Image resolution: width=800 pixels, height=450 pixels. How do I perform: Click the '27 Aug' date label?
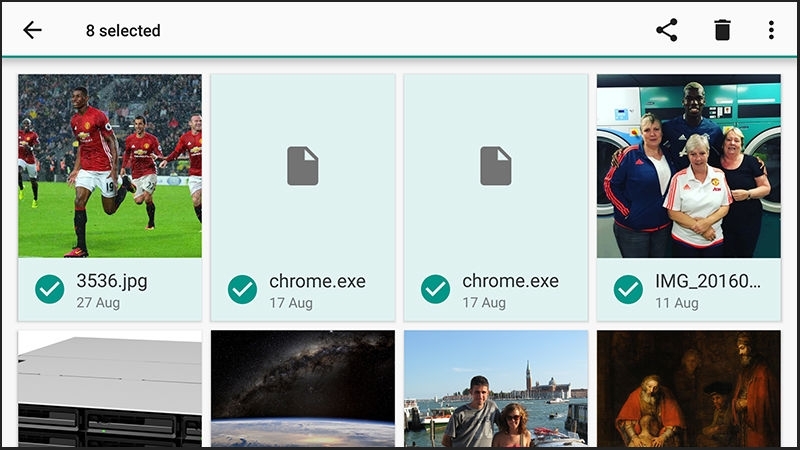(x=98, y=303)
